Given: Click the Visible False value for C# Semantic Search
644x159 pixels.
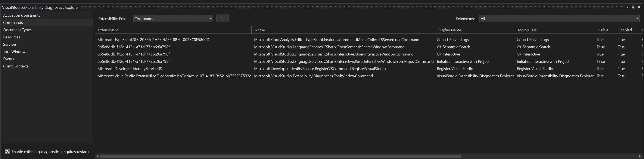Looking at the screenshot, I should (600, 47).
